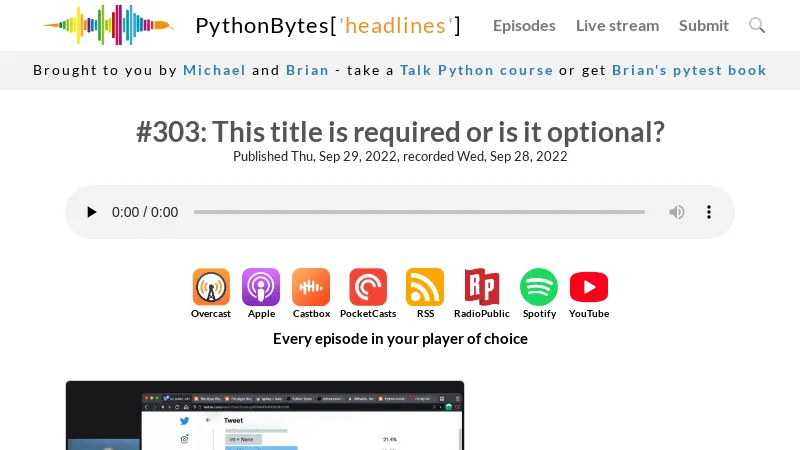
Task: Go to the Episodes menu item
Action: pos(524,26)
